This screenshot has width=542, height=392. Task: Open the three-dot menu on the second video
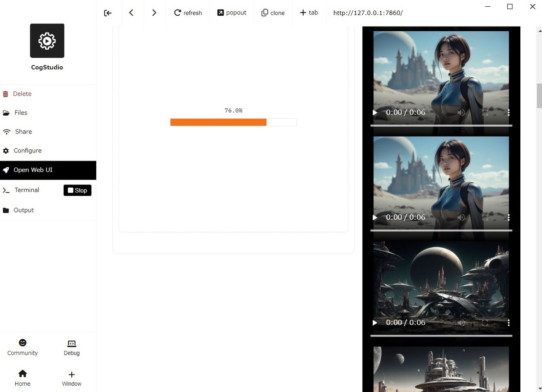point(508,217)
